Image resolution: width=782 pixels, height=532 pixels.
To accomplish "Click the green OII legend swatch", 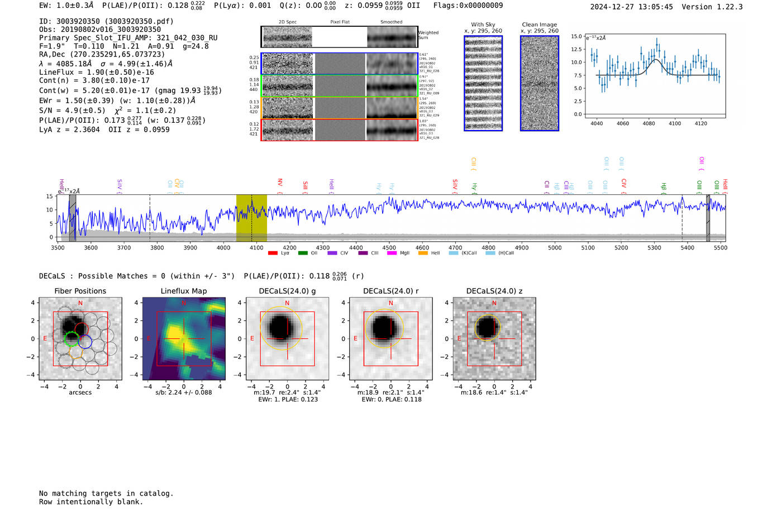I will [x=302, y=253].
